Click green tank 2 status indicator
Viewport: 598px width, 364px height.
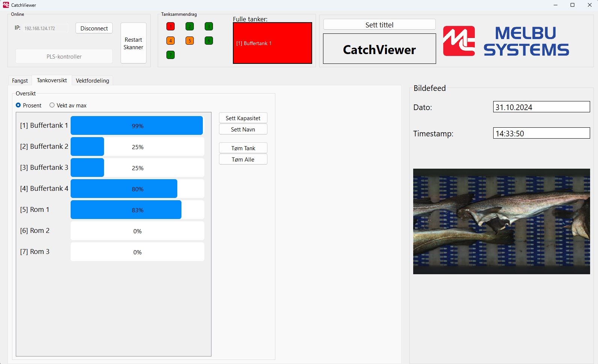pos(190,26)
